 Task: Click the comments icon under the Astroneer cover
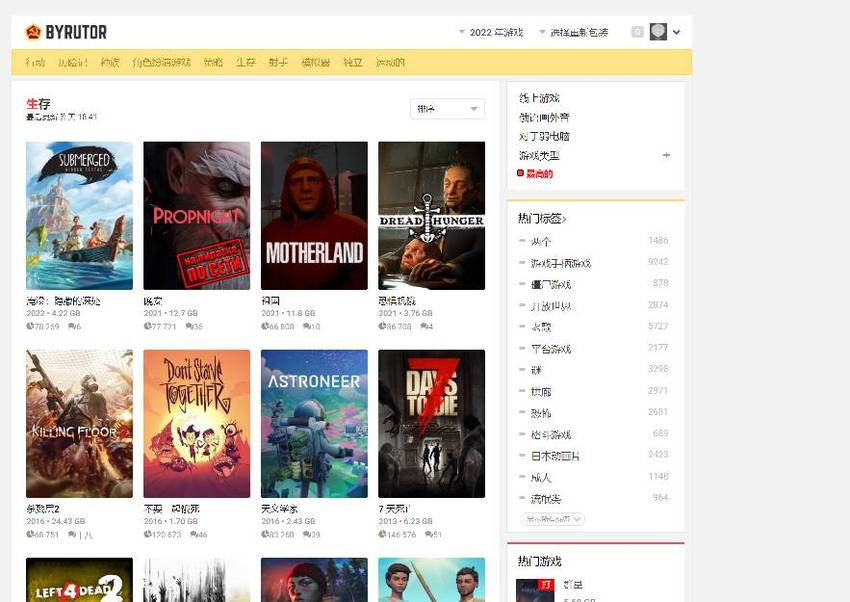(307, 534)
